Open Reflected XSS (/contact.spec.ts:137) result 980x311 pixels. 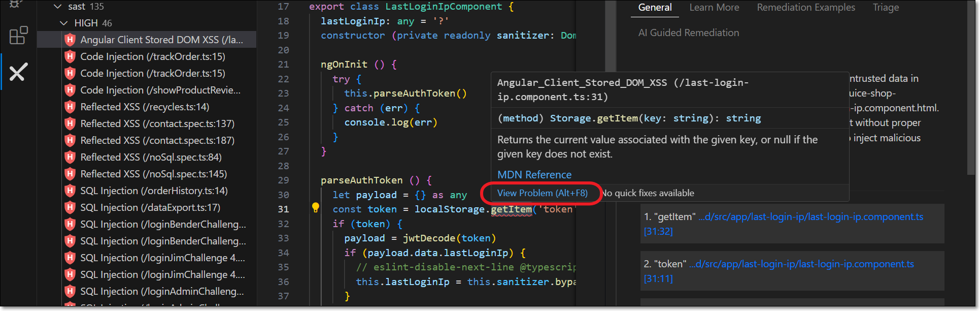click(x=157, y=123)
